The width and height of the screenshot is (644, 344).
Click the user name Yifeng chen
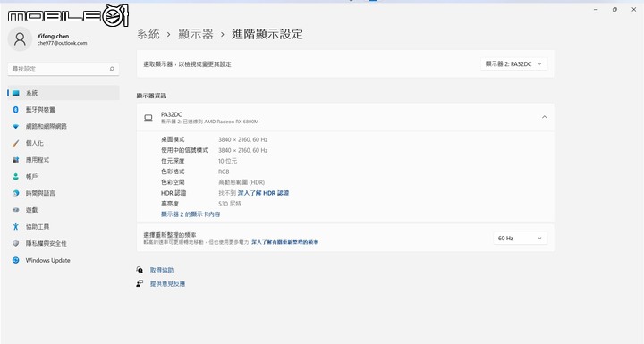point(53,36)
